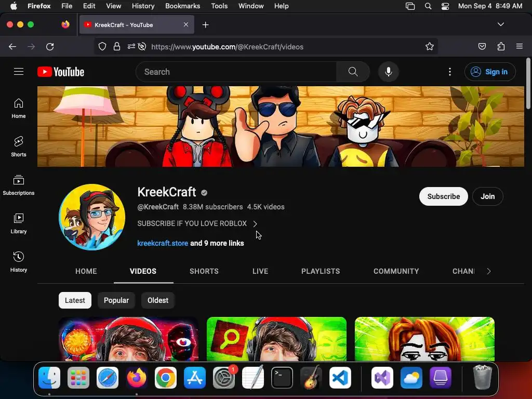This screenshot has width=532, height=399.
Task: Open the Firefox application menu
Action: pos(520,46)
